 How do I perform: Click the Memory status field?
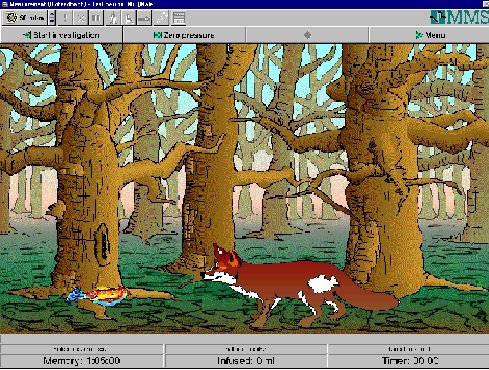click(82, 361)
